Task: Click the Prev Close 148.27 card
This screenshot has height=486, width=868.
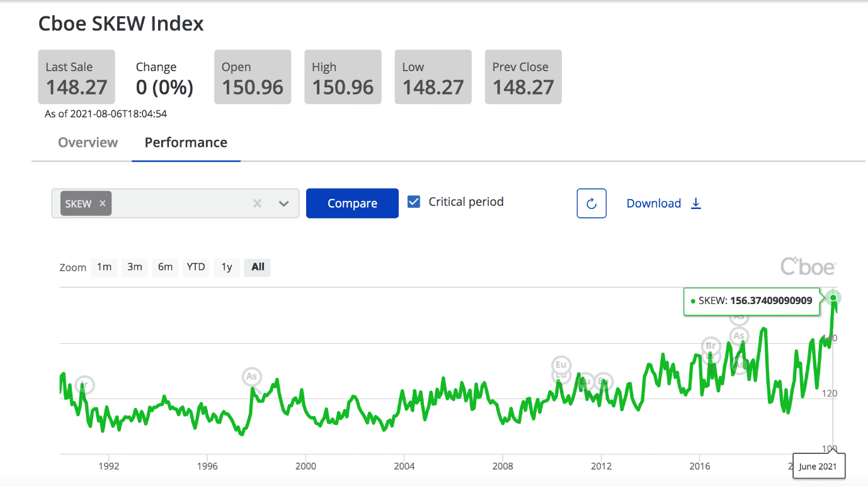Action: 523,77
